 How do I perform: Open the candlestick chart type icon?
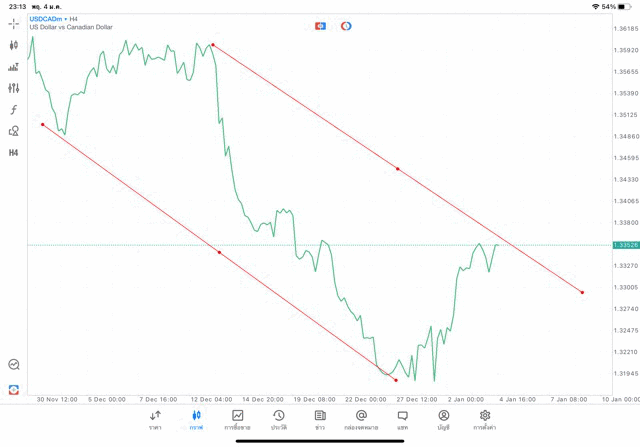click(14, 45)
